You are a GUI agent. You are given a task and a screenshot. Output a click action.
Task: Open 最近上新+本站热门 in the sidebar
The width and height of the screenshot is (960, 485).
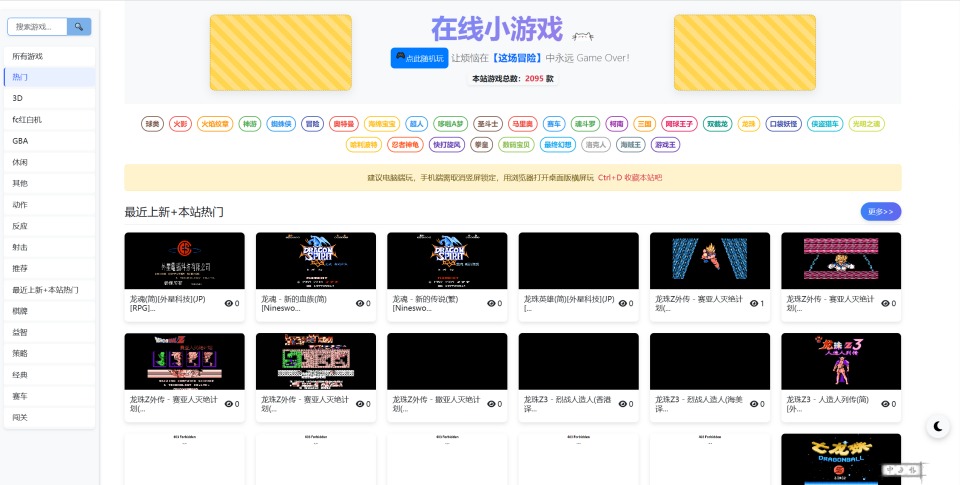tap(50, 290)
